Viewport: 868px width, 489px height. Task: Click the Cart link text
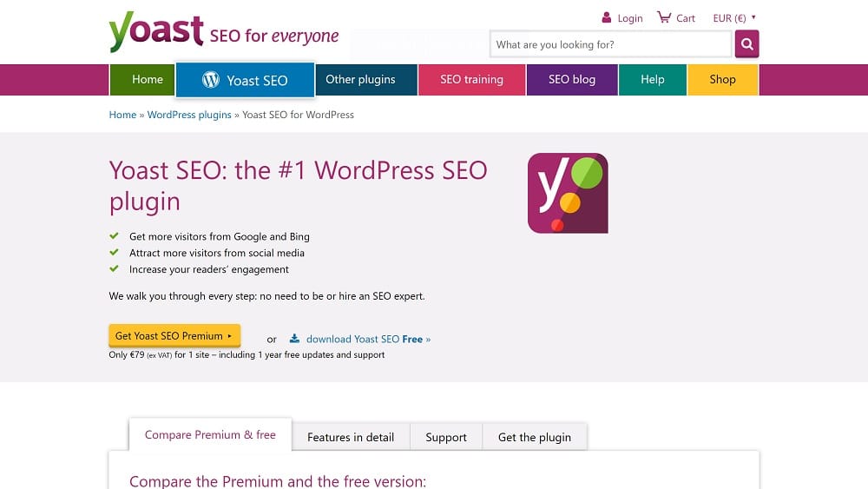686,18
